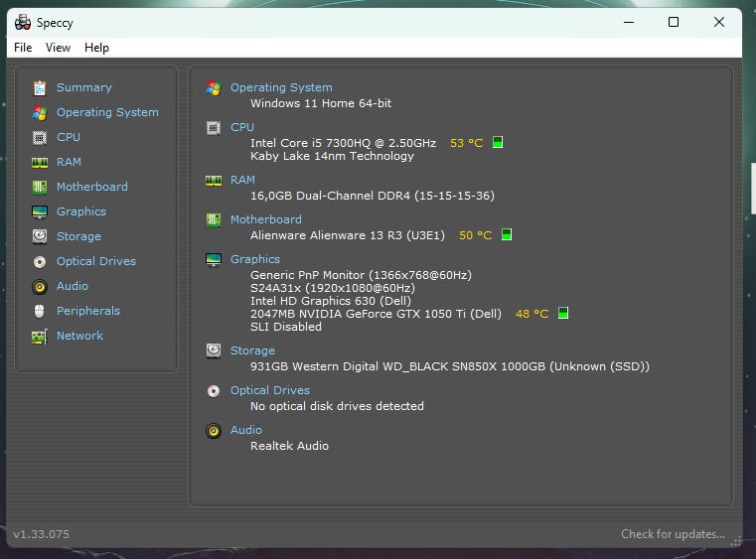Open the Graphics sidebar section
The width and height of the screenshot is (756, 559).
click(81, 211)
